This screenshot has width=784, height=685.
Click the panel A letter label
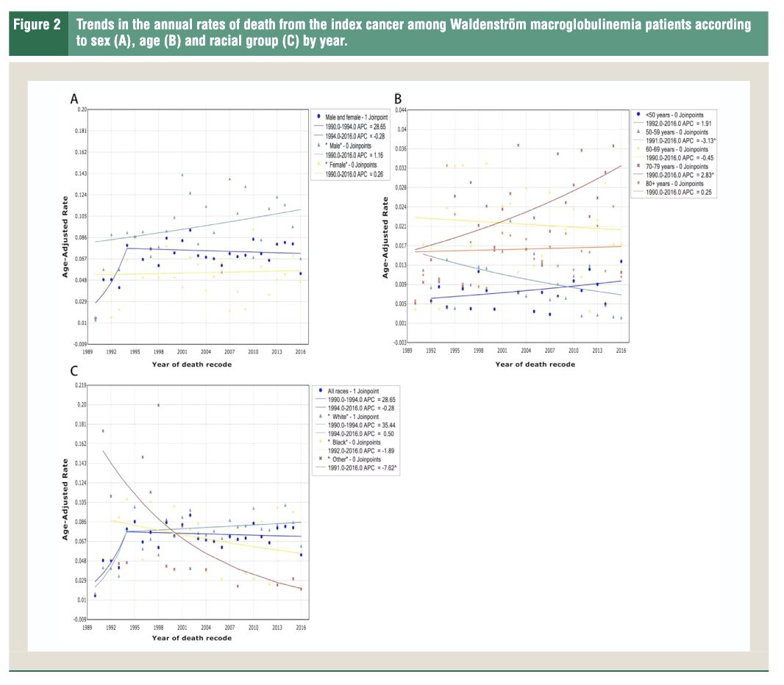coord(74,99)
